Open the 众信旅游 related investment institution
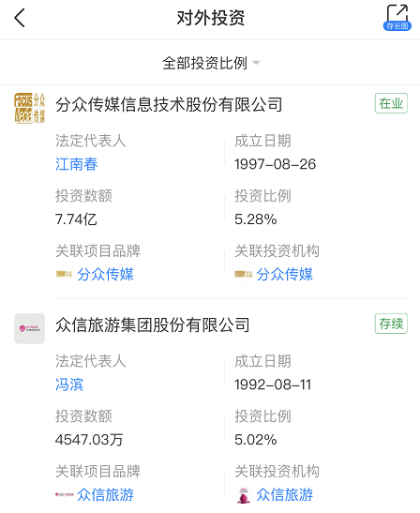Image resolution: width=420 pixels, height=513 pixels. click(x=284, y=494)
